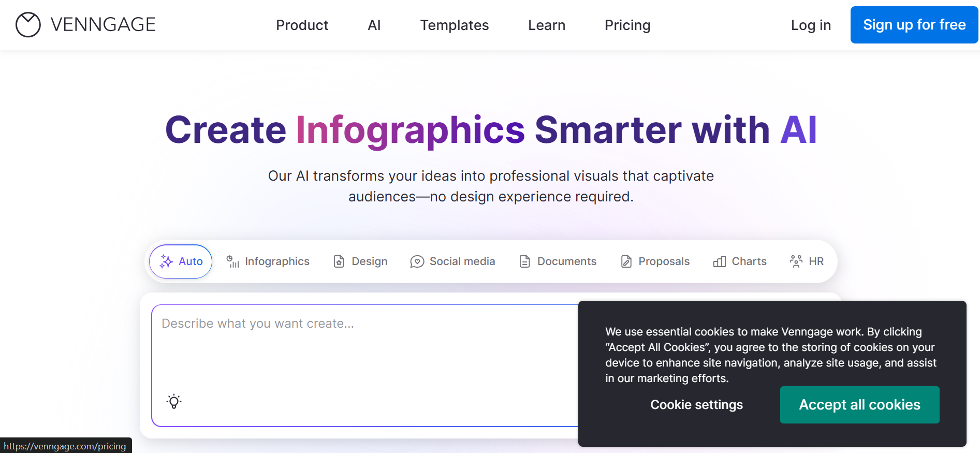Accept all cookies in the banner

click(859, 404)
